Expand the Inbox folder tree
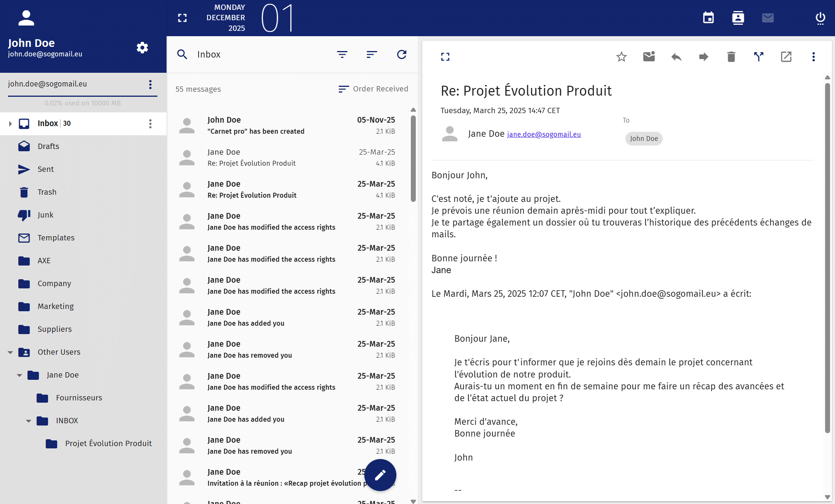The width and height of the screenshot is (835, 504). click(10, 123)
